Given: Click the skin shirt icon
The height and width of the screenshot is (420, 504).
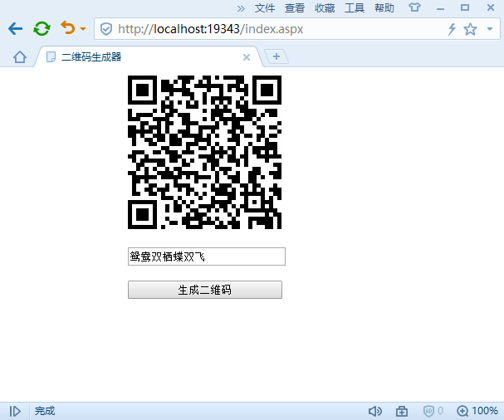Looking at the screenshot, I should click(x=414, y=7).
